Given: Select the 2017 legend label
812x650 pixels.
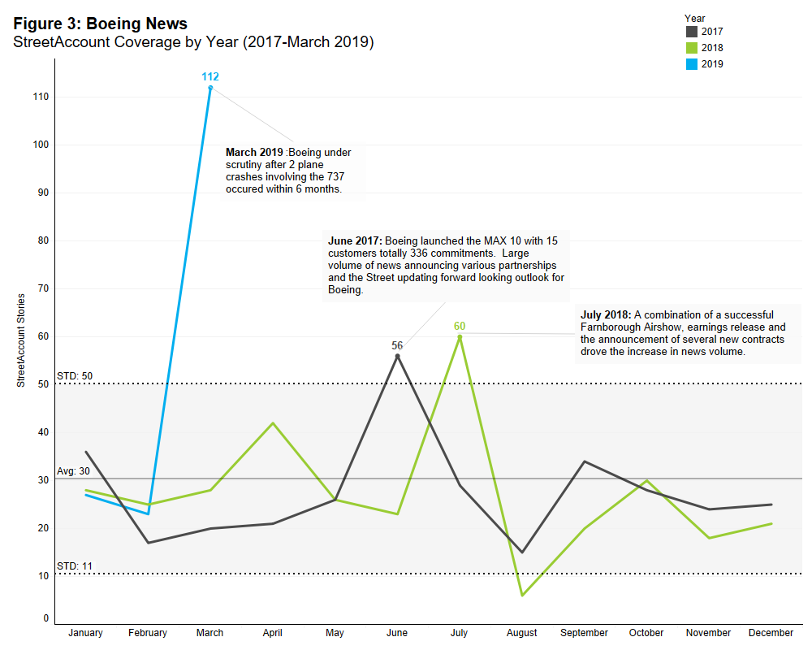Looking at the screenshot, I should [712, 32].
